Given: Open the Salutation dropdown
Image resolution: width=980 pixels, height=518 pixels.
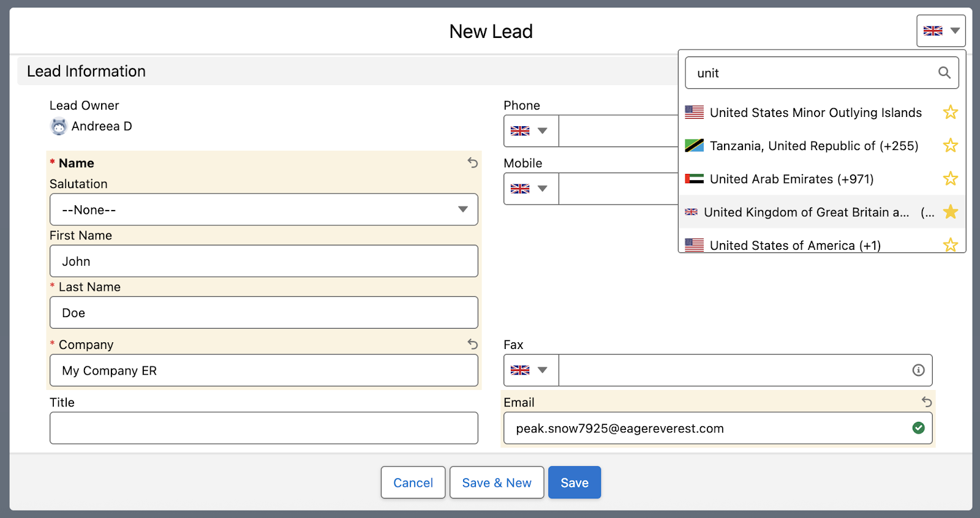Looking at the screenshot, I should pyautogui.click(x=263, y=209).
